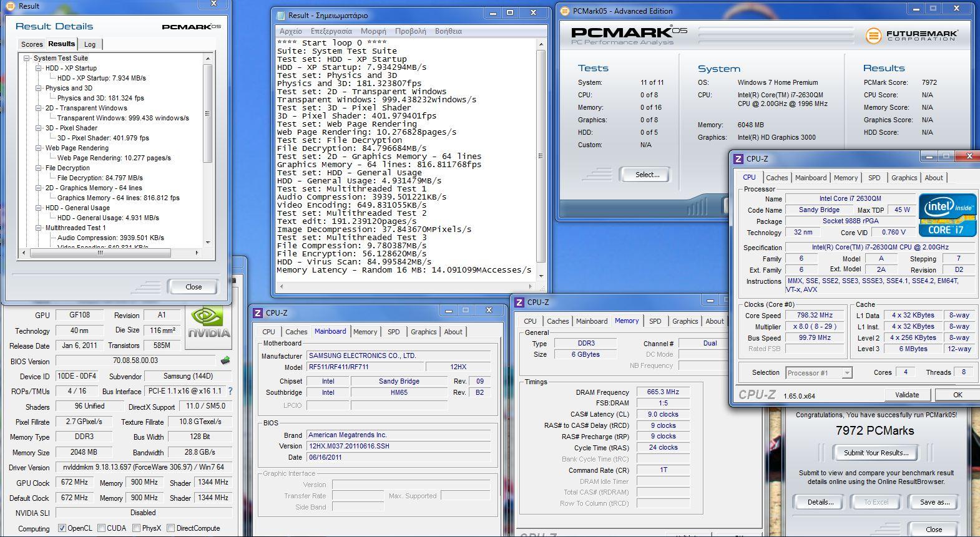Click the CPU-Z Memory window title icon
Viewport: 980px width, 537px height.
coord(519,302)
